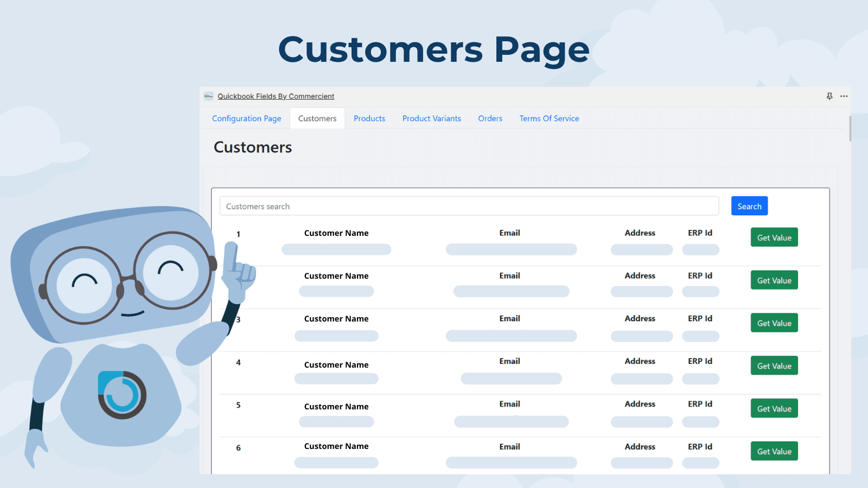Image resolution: width=868 pixels, height=488 pixels.
Task: Click the Commercient app logo icon
Action: point(208,96)
